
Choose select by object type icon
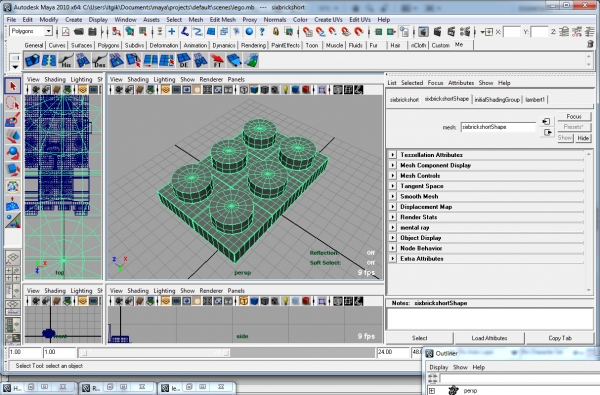(130, 32)
